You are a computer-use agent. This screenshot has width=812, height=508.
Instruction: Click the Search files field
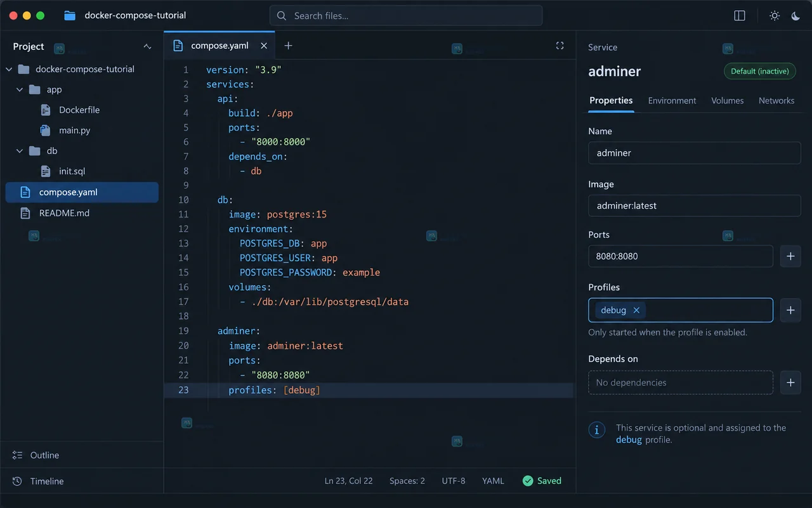(406, 16)
